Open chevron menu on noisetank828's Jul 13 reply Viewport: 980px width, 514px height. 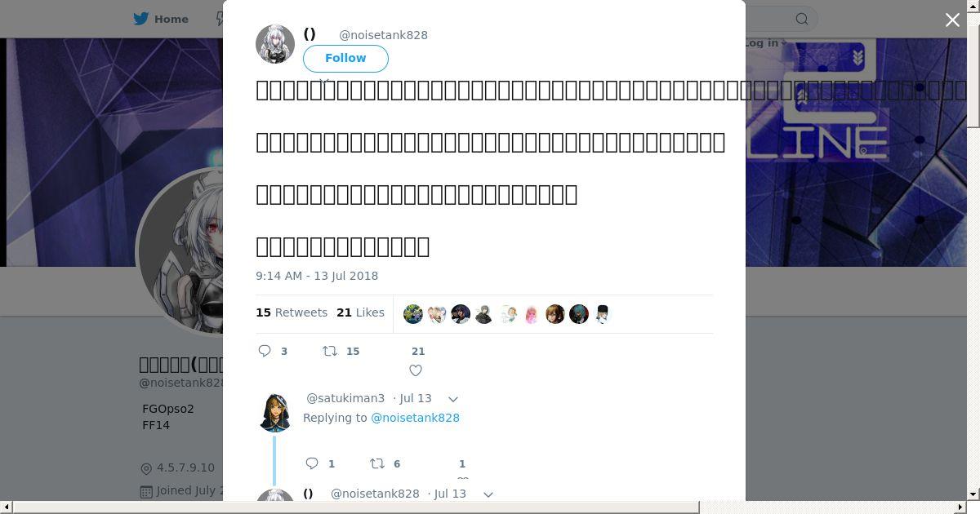point(488,494)
